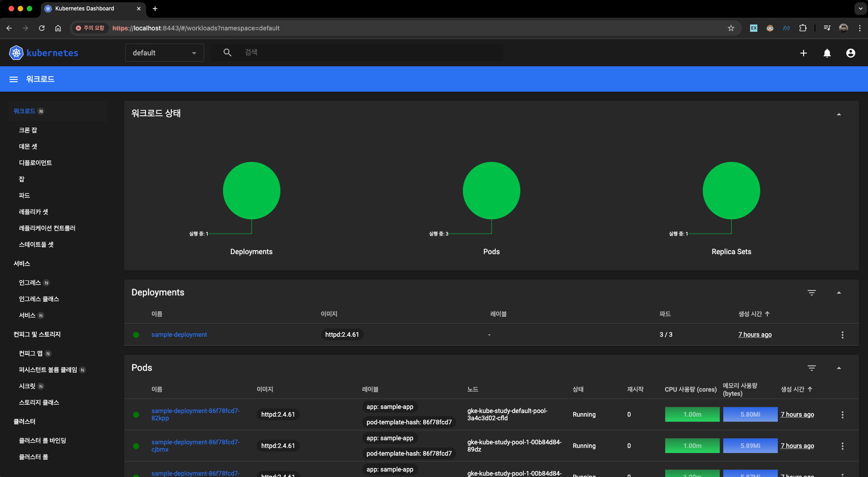Toggle the hamburger menu beside 워크로드
The image size is (868, 477).
point(14,79)
